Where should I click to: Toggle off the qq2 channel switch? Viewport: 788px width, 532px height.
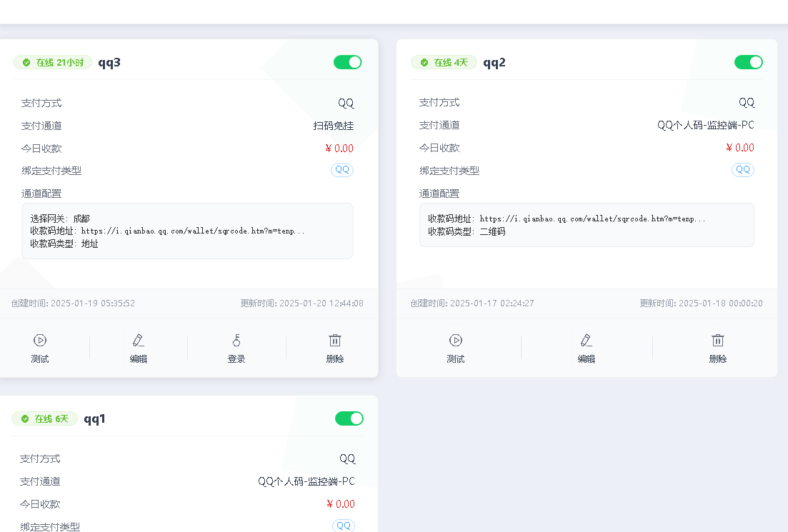748,62
